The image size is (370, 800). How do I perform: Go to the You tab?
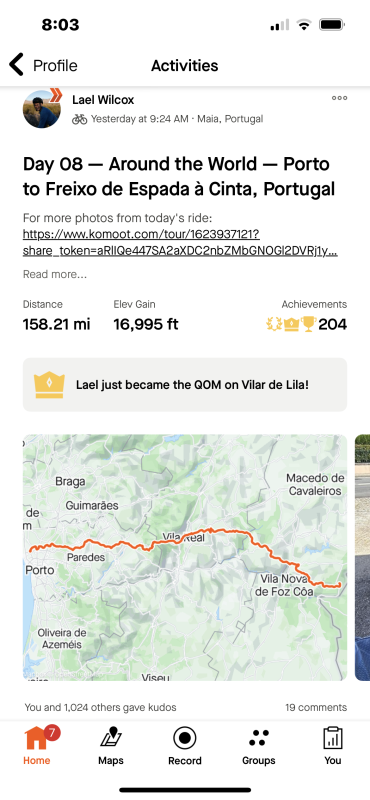point(333,746)
